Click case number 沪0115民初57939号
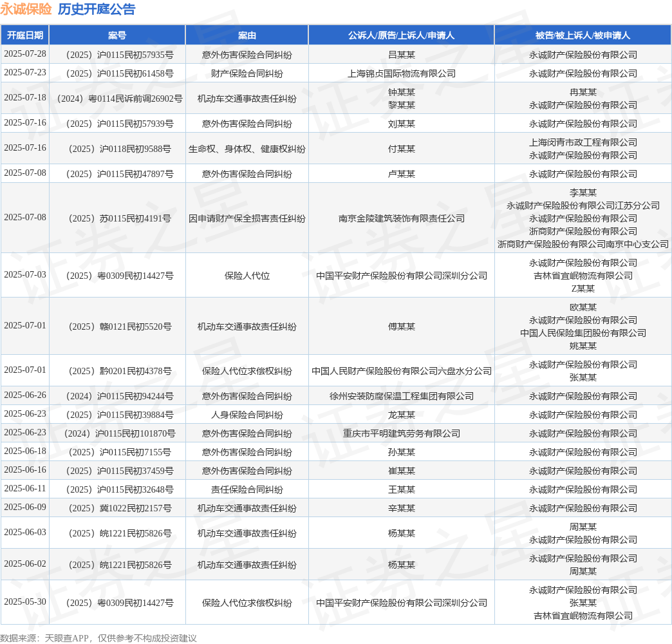672x644 pixels. tap(120, 124)
